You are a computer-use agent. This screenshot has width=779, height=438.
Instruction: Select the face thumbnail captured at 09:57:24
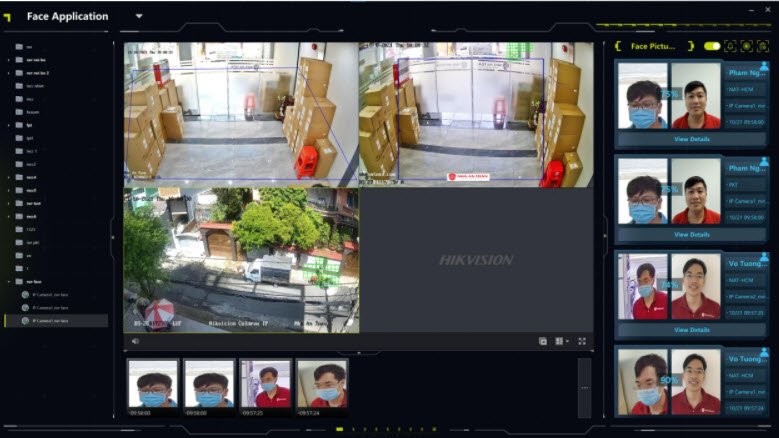click(322, 384)
